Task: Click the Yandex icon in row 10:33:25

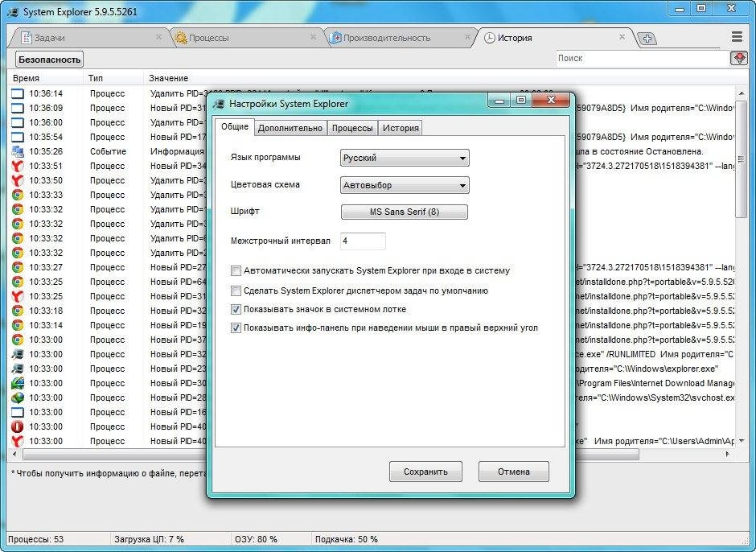Action: tap(18, 296)
